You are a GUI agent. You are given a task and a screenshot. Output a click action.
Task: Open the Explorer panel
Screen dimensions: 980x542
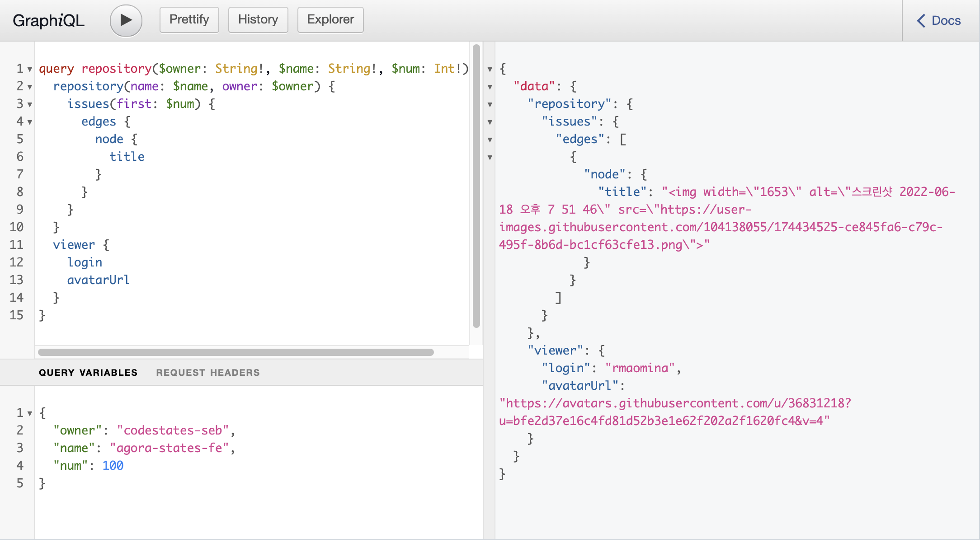point(330,20)
